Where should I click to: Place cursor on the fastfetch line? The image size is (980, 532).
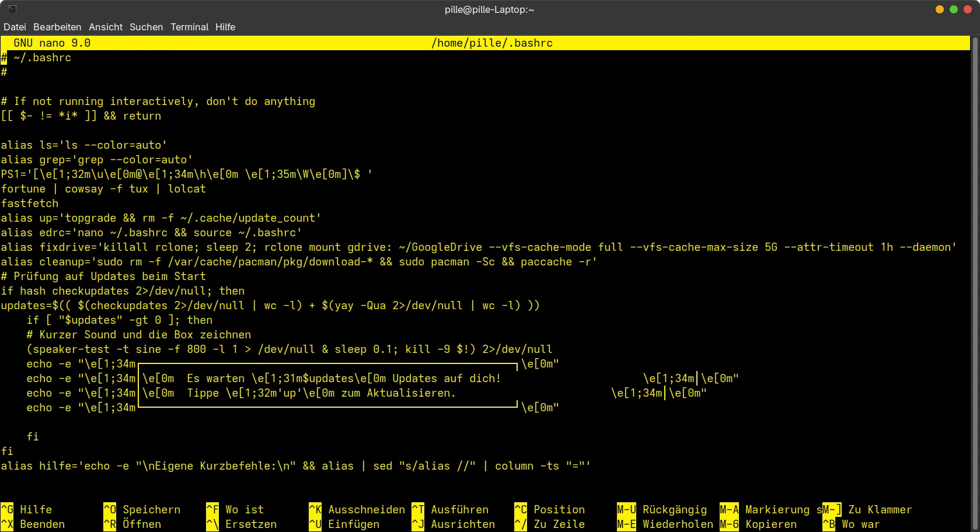coord(30,203)
